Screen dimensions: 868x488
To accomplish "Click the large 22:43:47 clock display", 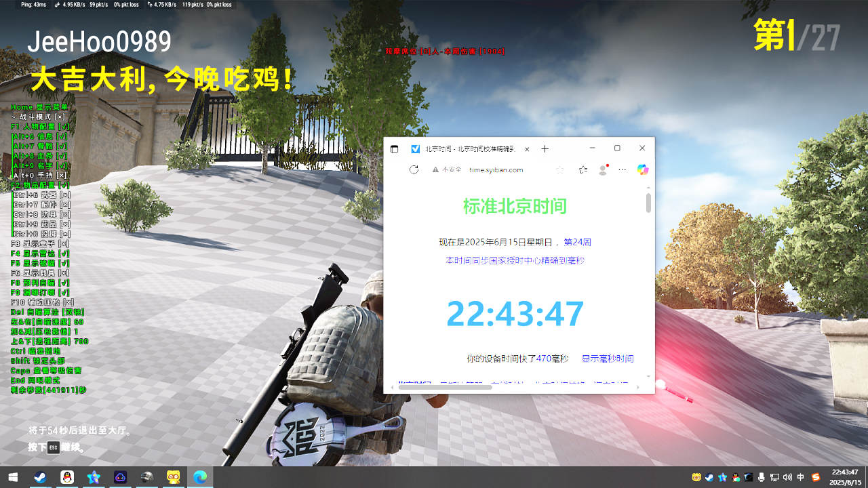I will 515,313.
